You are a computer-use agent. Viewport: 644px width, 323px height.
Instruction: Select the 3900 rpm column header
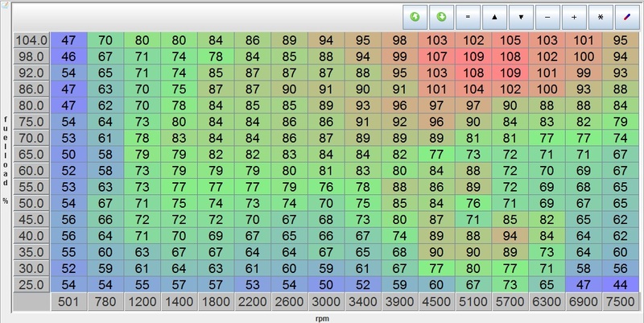399,302
